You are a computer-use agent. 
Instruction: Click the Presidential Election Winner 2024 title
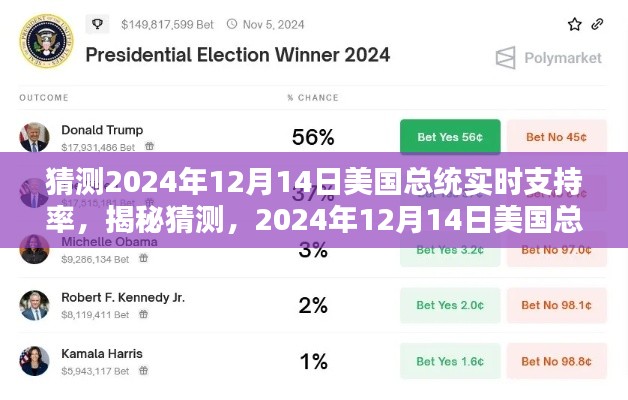coord(237,55)
